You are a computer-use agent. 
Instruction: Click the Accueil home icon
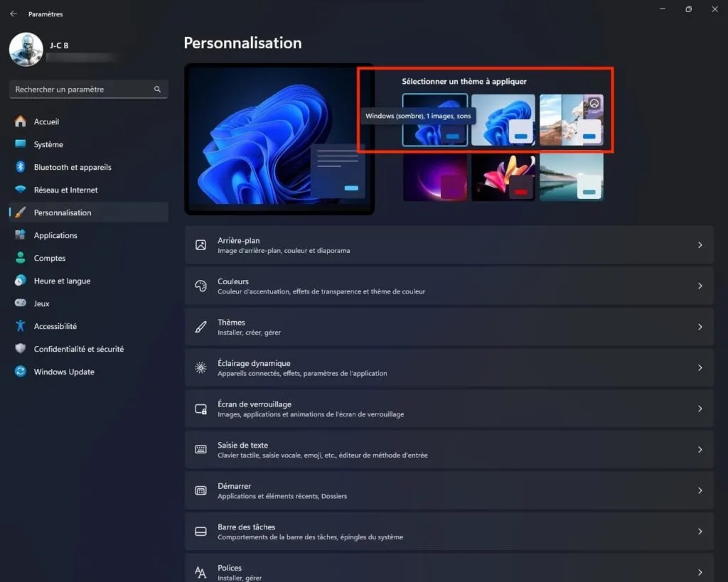(x=21, y=122)
